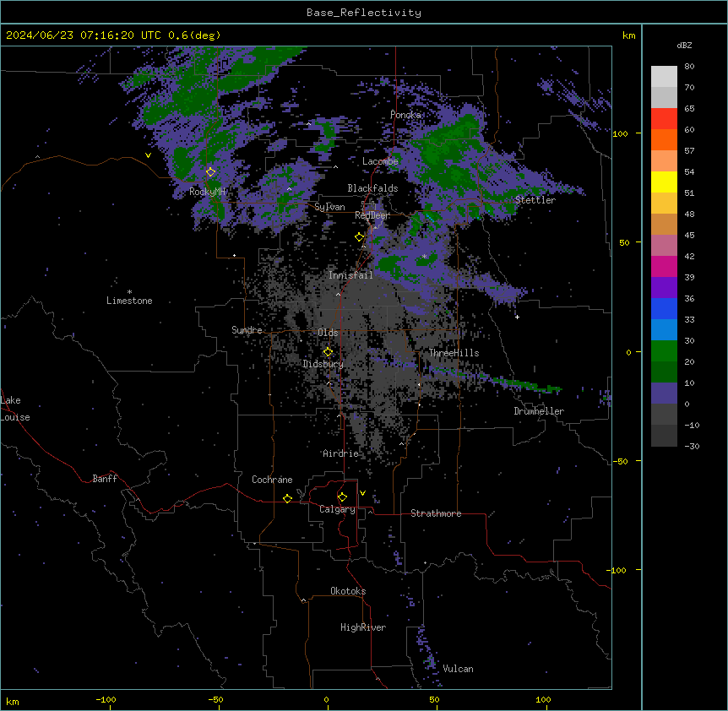Select the Airdrie city label

tap(341, 453)
